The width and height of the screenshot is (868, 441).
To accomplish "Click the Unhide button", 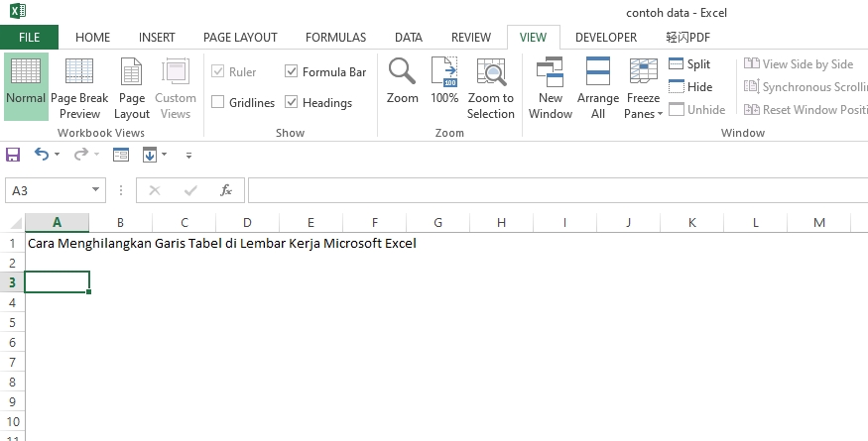I will 697,110.
